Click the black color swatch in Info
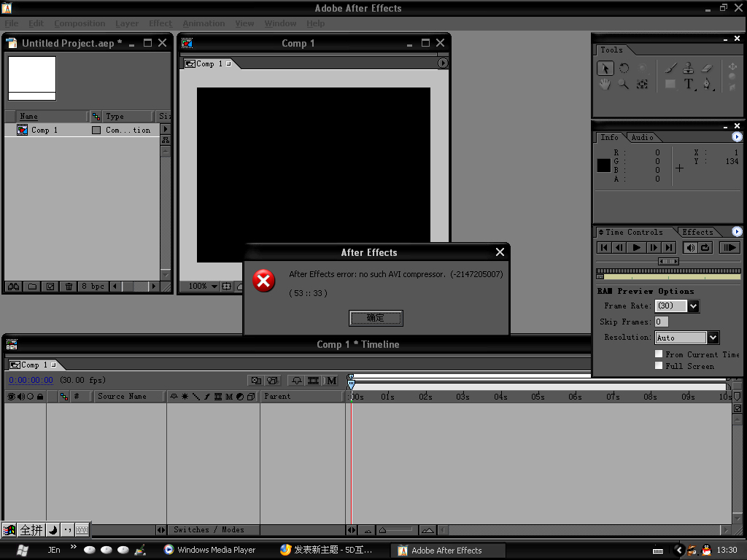747x560 pixels. pyautogui.click(x=603, y=166)
